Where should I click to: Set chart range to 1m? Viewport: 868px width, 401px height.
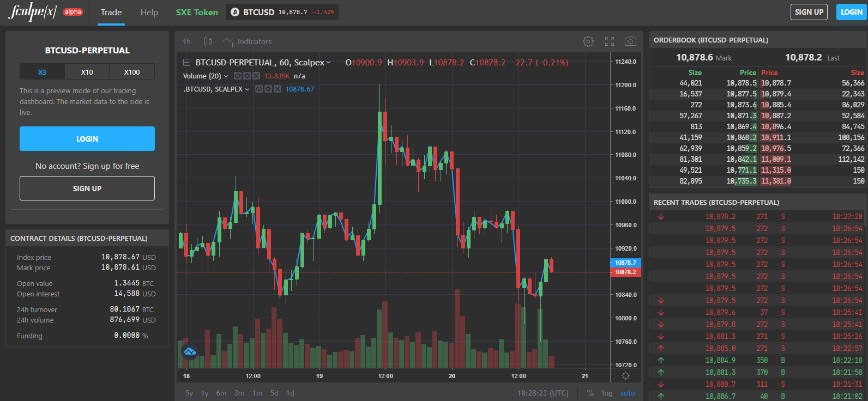(x=257, y=393)
